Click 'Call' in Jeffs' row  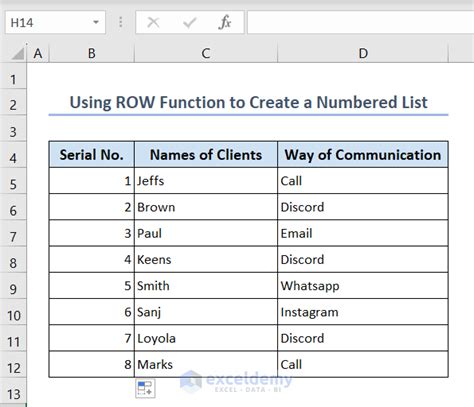[x=363, y=181]
